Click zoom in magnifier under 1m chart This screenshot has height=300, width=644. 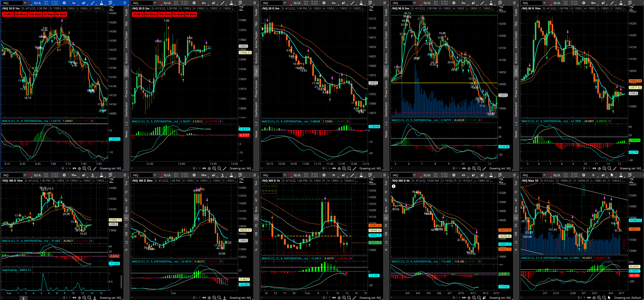coord(84,168)
